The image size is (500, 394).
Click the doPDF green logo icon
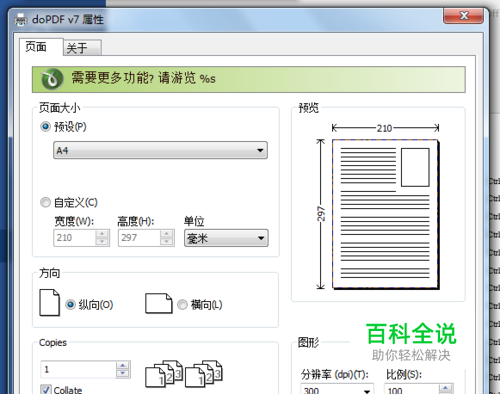(x=52, y=79)
